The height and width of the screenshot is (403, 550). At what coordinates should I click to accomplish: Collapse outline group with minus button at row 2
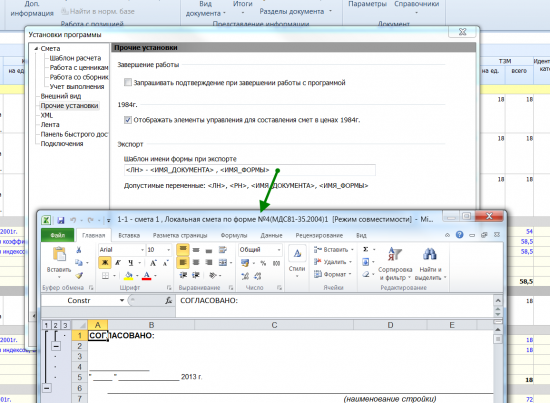click(x=56, y=346)
